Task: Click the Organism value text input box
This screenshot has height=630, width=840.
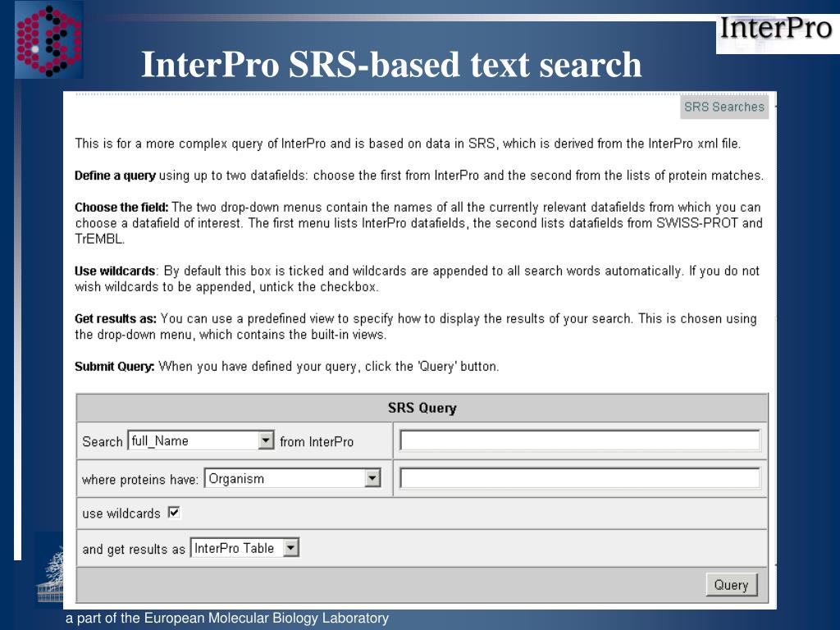Action: click(x=580, y=478)
